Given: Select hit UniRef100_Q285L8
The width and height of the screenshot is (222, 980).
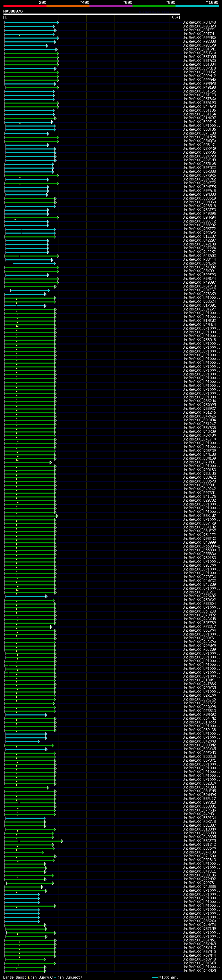Looking at the screenshot, I should click(x=199, y=206).
